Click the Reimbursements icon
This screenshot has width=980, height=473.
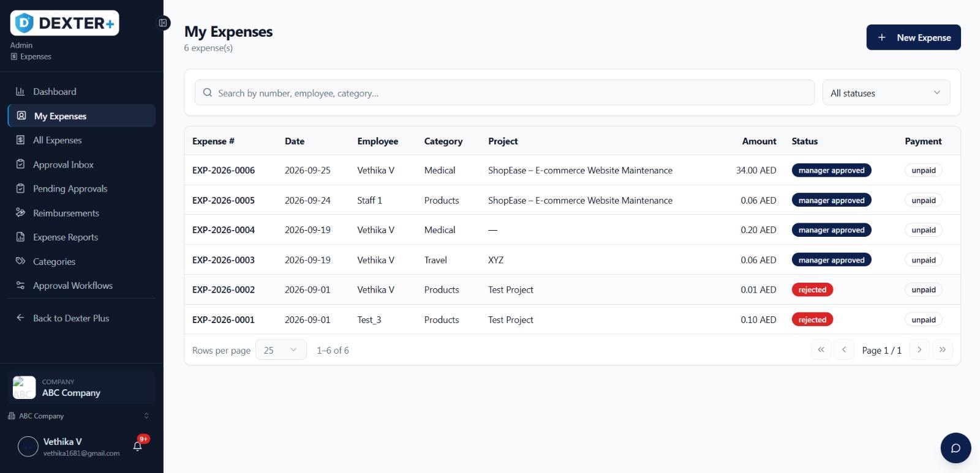pos(20,212)
